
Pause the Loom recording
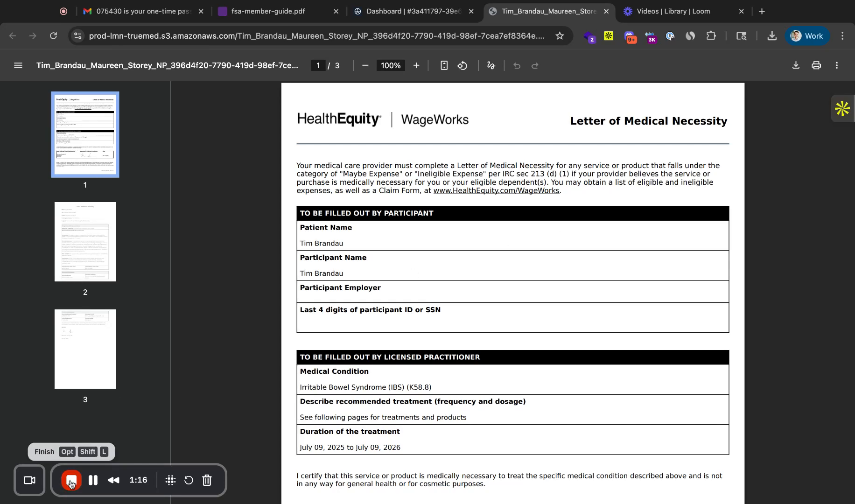point(93,480)
